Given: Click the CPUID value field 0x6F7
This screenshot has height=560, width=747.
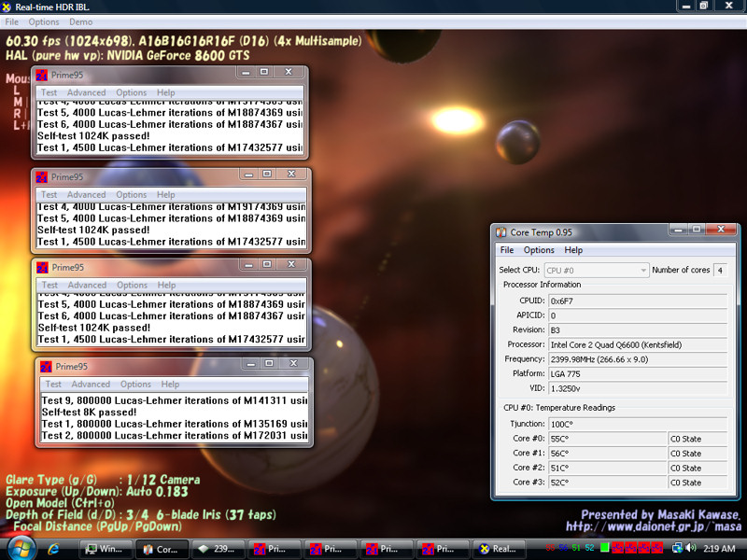Looking at the screenshot, I should tap(638, 301).
